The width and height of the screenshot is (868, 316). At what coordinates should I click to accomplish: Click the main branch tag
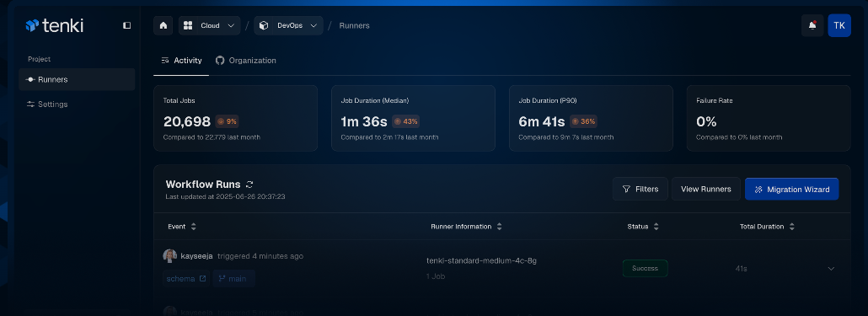pos(233,278)
